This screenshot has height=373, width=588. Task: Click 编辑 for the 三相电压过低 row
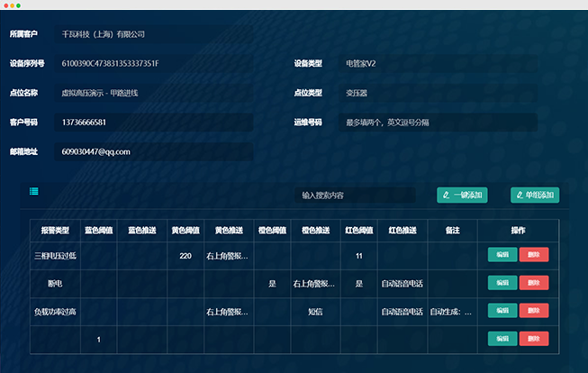tap(502, 255)
